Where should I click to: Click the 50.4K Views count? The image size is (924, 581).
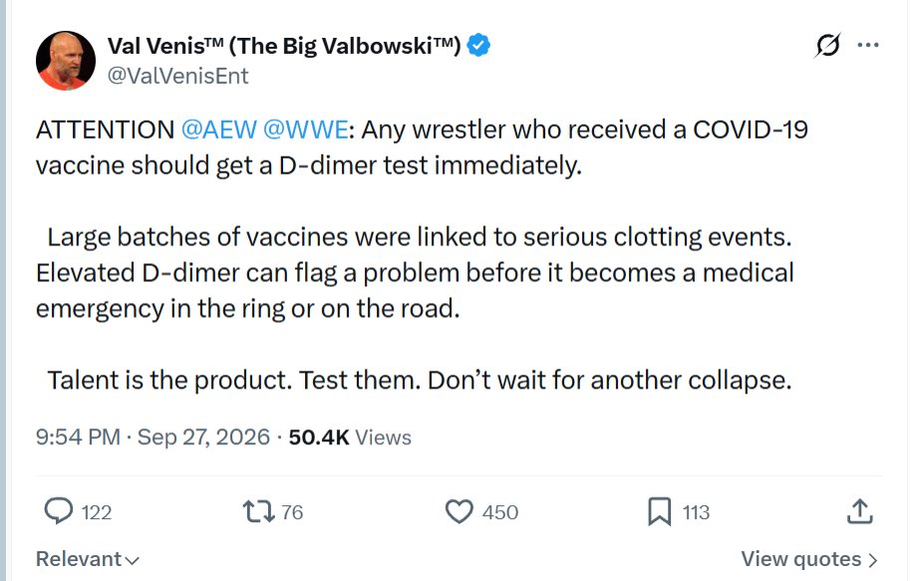(350, 437)
